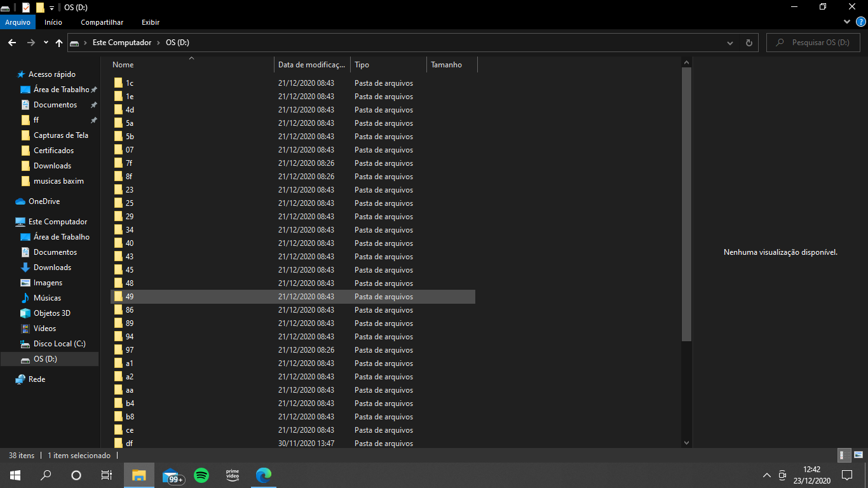Open Capturas de Tela folder
Screen dimensions: 868x488
[61, 135]
